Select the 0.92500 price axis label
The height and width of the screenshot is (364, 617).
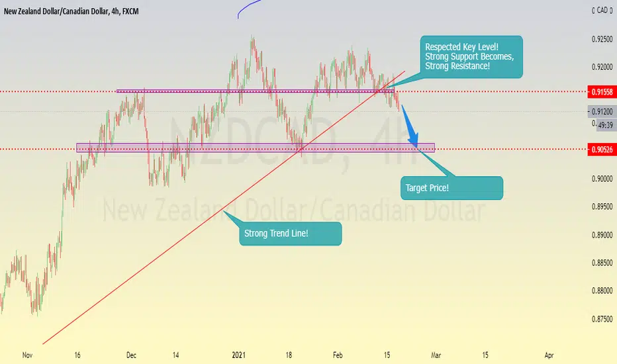coord(602,39)
